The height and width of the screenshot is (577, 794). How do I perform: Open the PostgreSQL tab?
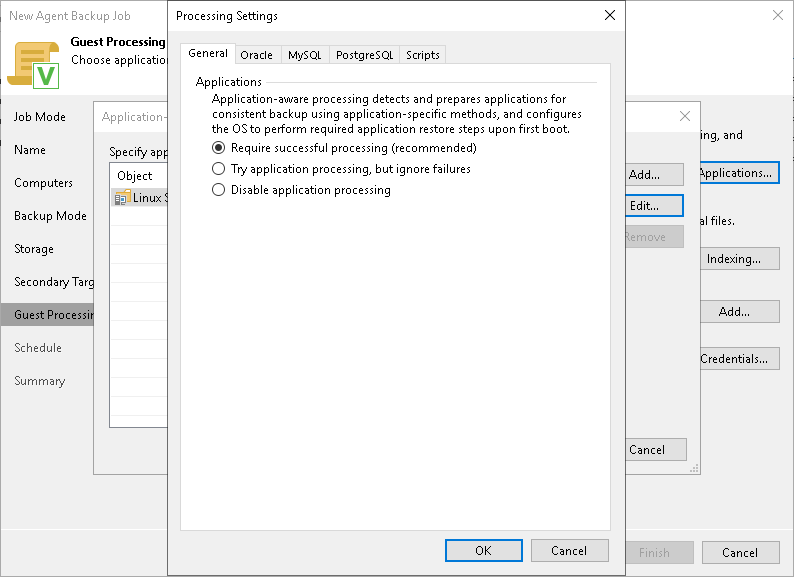[364, 55]
